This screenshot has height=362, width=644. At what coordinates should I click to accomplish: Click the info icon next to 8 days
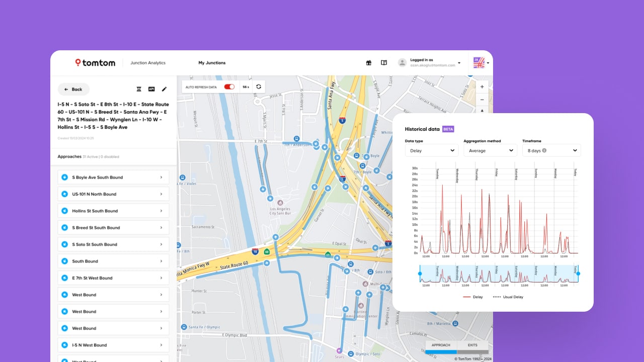click(544, 150)
